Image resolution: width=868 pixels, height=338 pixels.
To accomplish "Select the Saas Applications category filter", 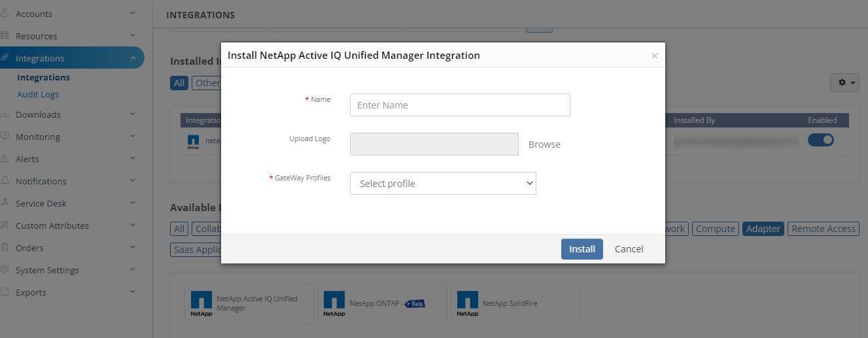I will click(x=196, y=250).
